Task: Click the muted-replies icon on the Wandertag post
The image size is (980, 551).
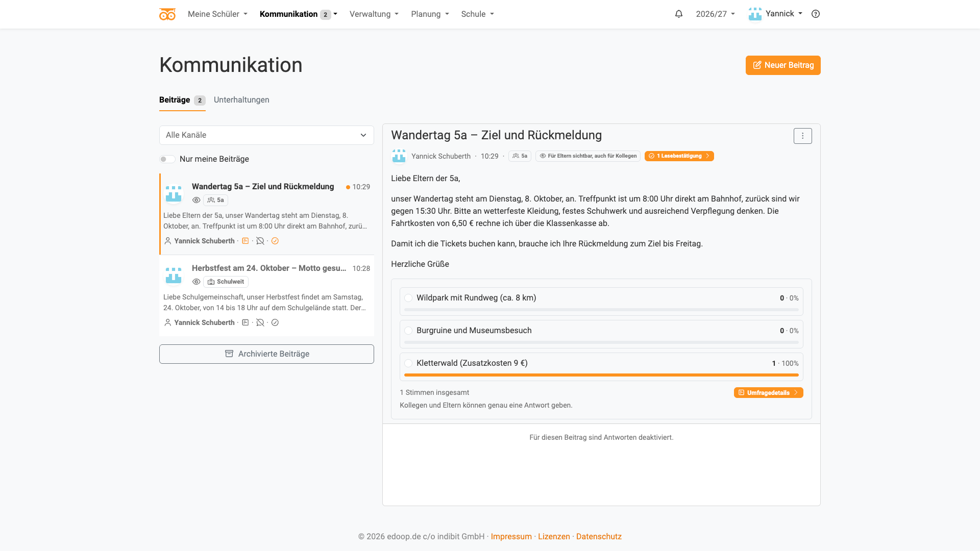Action: coord(260,241)
